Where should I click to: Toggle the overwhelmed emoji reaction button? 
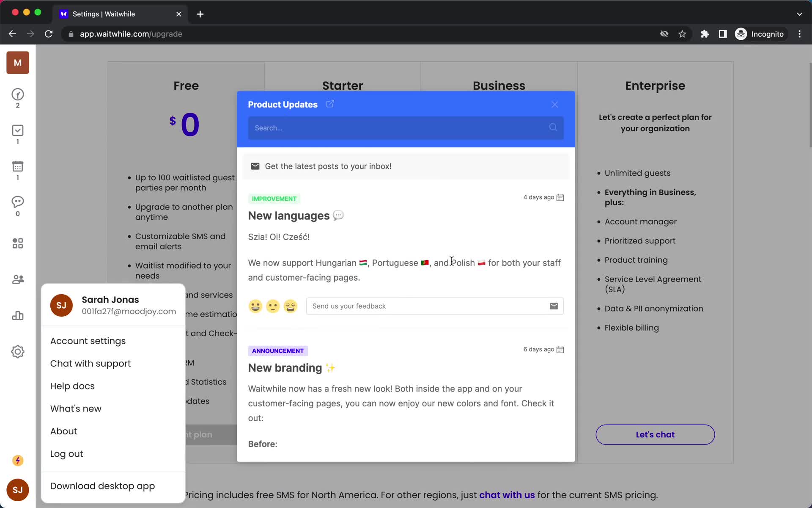pos(291,306)
